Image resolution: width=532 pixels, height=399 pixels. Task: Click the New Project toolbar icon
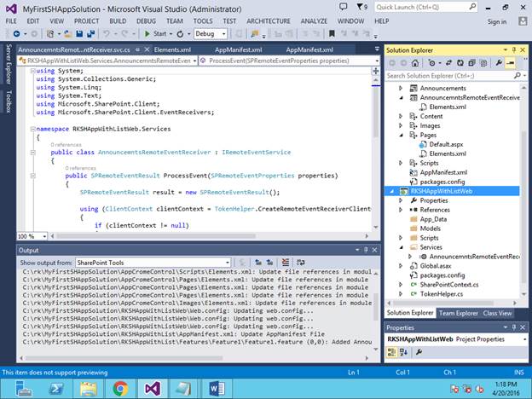[50, 34]
